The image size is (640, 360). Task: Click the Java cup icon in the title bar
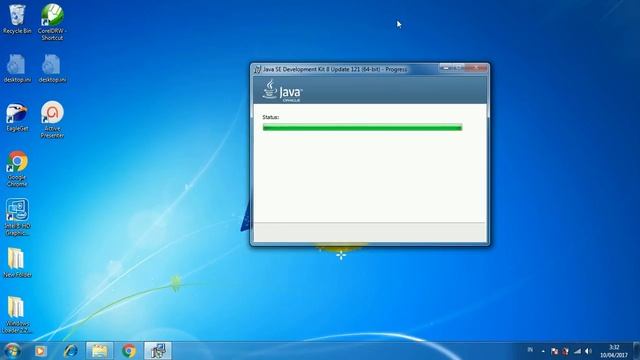pos(257,69)
